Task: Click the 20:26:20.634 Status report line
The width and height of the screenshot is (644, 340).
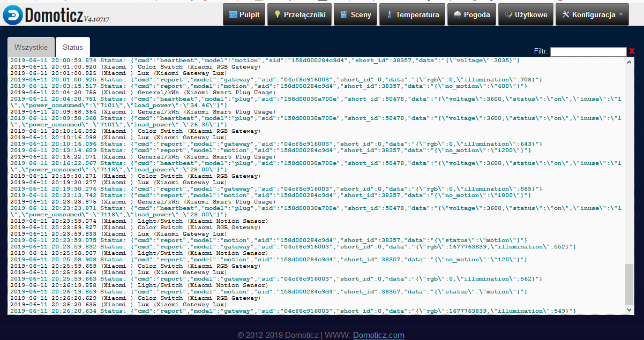Action: [293, 311]
